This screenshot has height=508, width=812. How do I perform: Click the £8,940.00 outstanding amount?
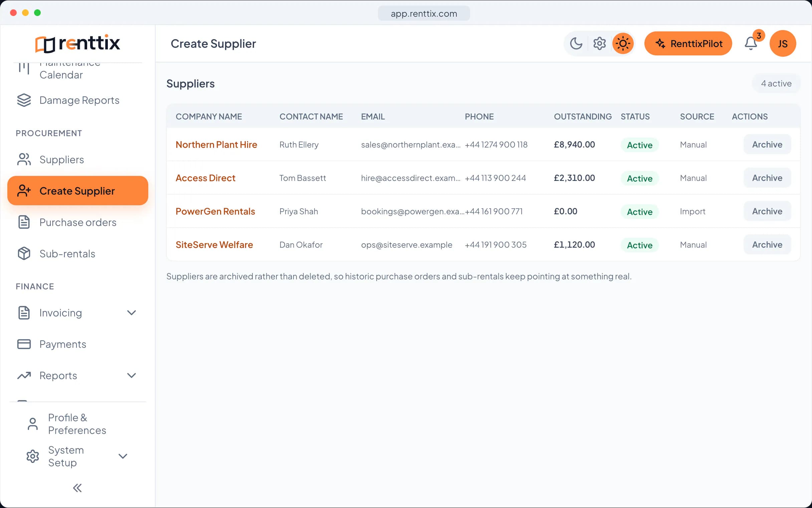click(x=574, y=145)
